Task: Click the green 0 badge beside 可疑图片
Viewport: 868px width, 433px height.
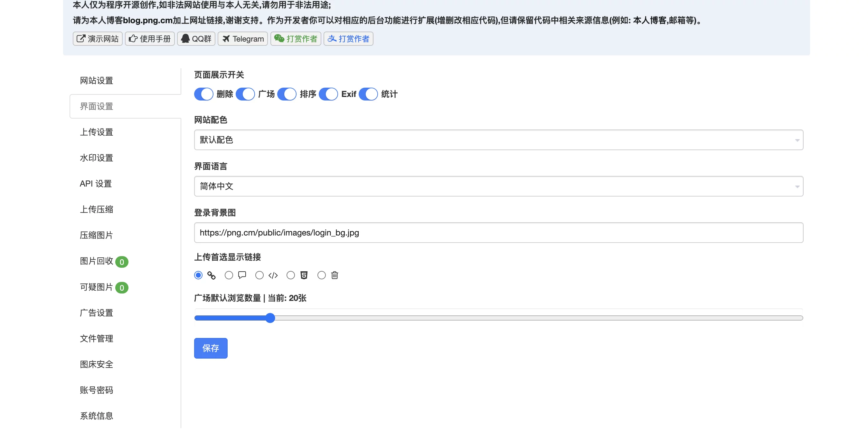Action: click(x=122, y=288)
